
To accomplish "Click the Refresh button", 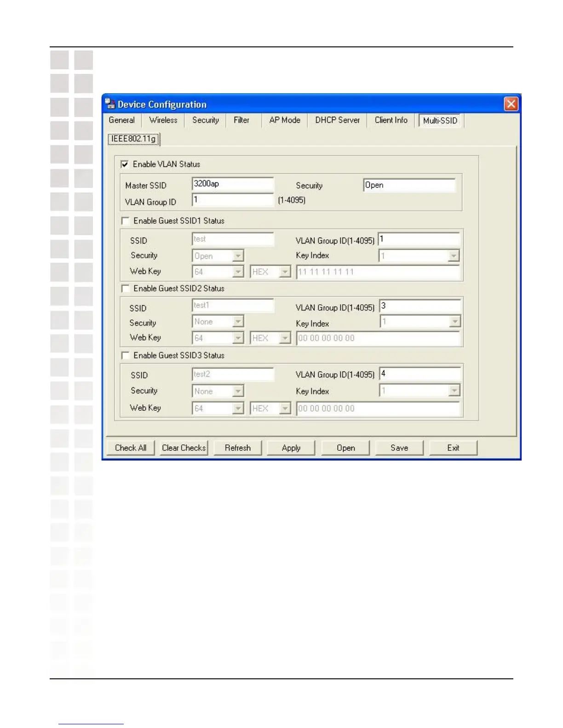I will (238, 448).
